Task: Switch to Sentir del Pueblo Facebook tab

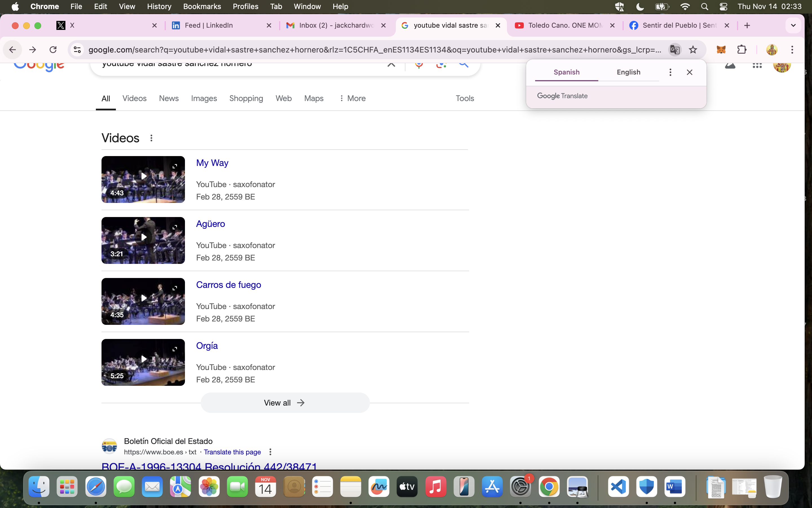Action: pos(680,25)
